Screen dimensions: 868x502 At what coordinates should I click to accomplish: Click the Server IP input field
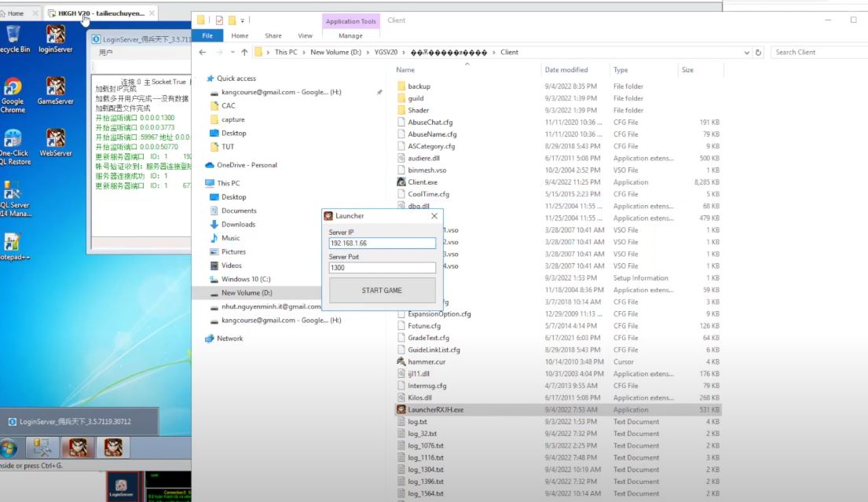pos(382,243)
